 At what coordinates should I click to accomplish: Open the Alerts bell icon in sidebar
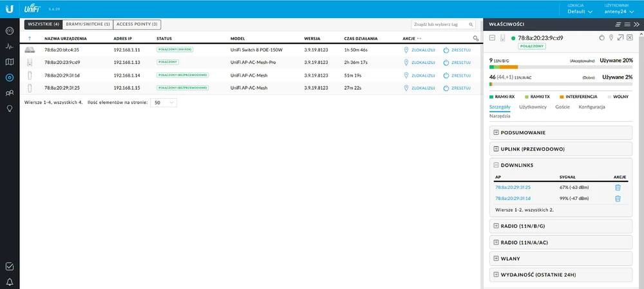(x=9, y=281)
